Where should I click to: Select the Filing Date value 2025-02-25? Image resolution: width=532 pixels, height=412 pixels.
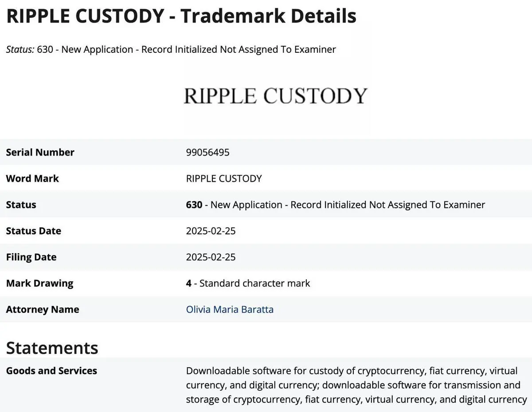tap(211, 257)
